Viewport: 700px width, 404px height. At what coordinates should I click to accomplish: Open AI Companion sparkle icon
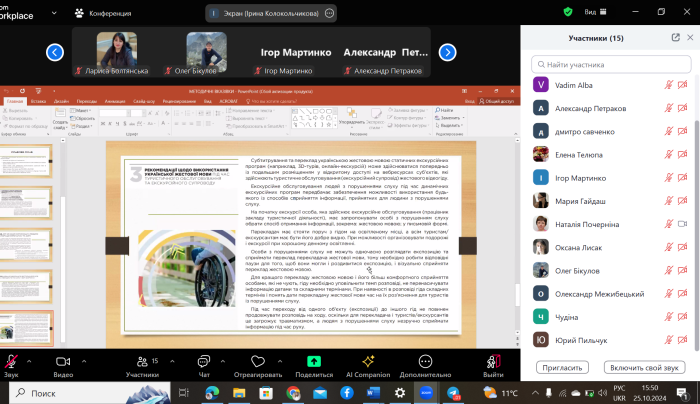point(368,360)
